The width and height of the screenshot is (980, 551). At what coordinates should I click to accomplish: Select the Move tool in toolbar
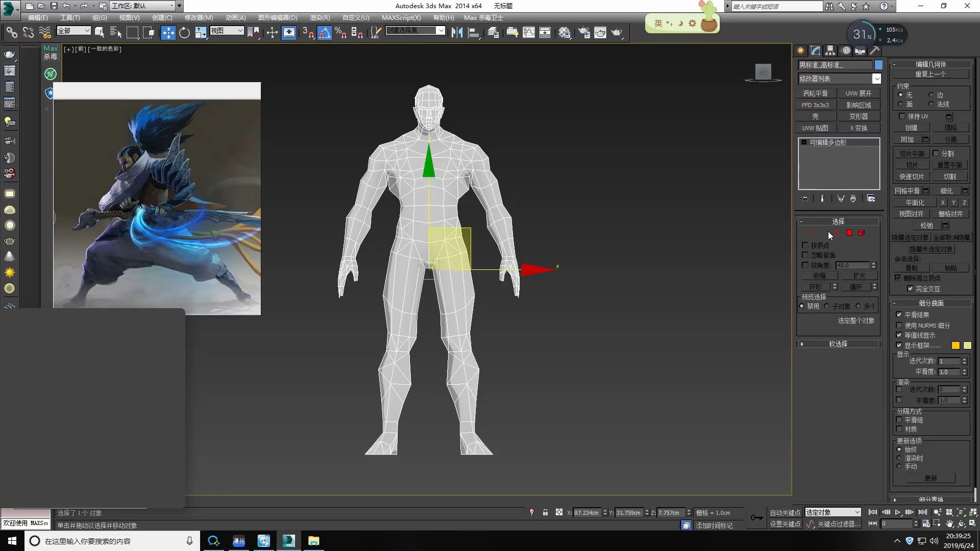point(168,33)
